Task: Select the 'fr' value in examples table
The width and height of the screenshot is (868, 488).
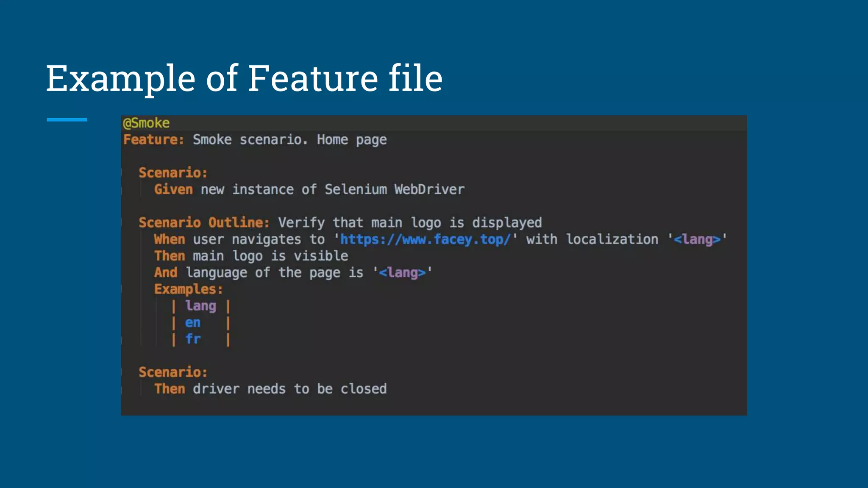Action: pos(193,339)
